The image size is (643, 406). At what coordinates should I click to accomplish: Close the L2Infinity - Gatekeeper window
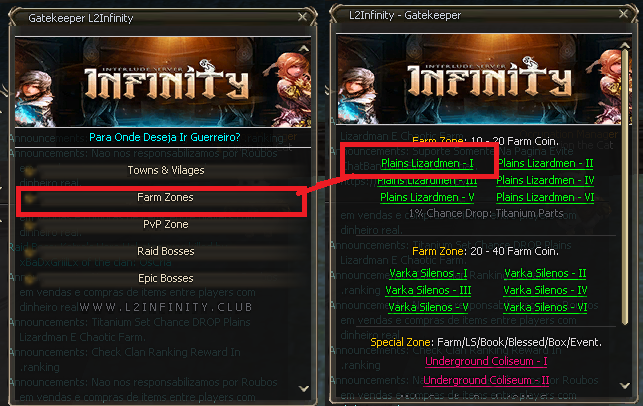(x=624, y=14)
